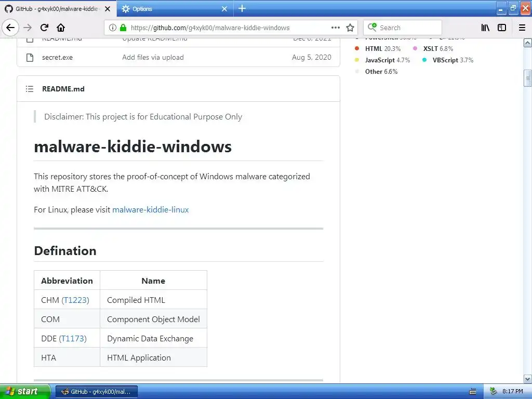Select the JavaScript 4.7% language entry
Screen dimensions: 532x399
(x=388, y=60)
